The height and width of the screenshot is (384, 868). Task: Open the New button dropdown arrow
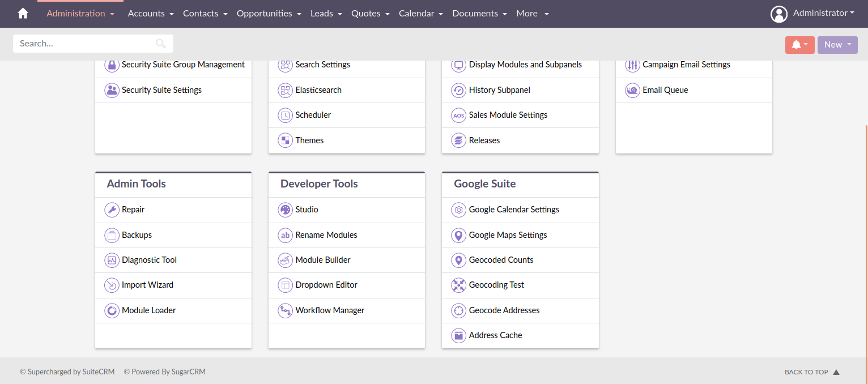tap(848, 44)
